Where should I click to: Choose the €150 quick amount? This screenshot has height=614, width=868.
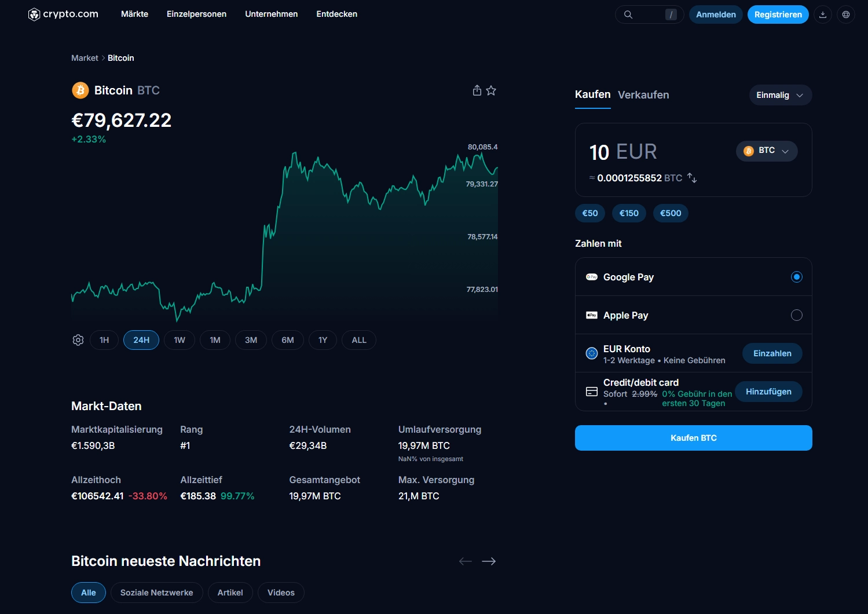click(629, 213)
